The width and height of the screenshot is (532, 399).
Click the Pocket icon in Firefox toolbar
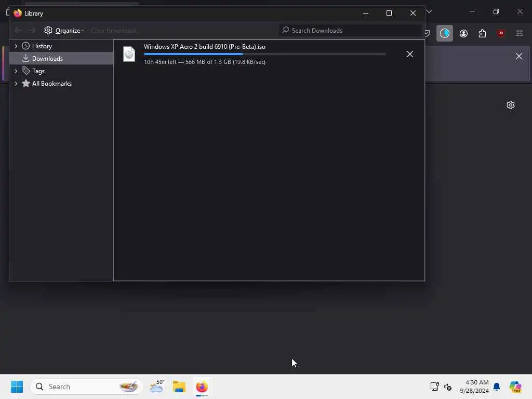[428, 33]
